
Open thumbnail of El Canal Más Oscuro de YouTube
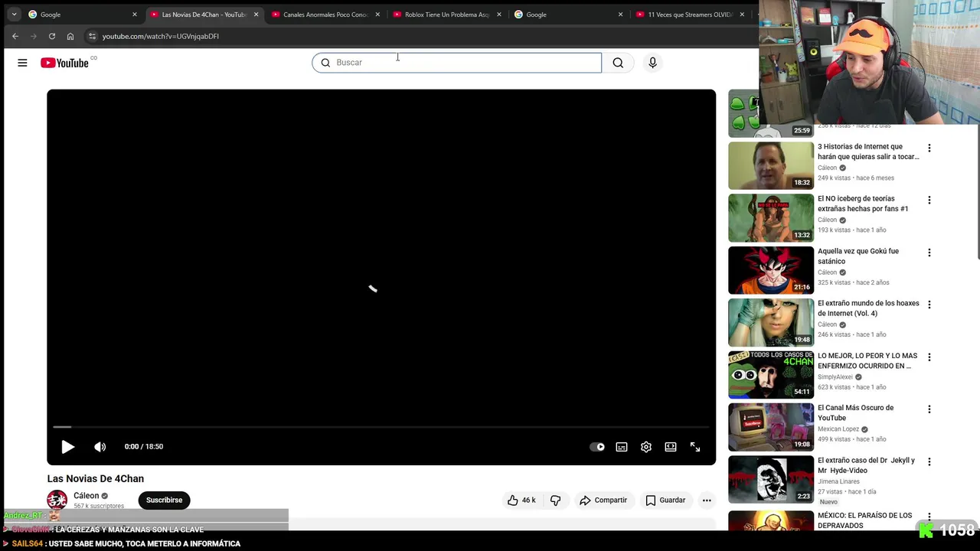tap(771, 427)
